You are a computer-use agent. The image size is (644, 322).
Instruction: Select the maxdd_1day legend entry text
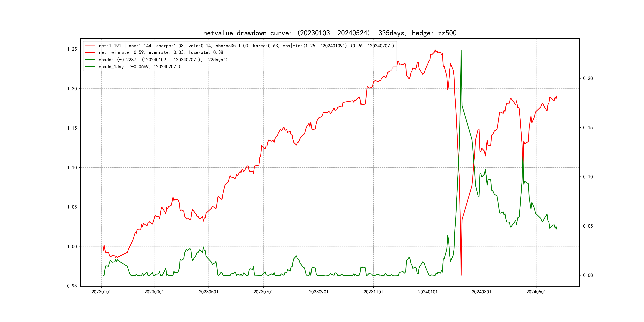(x=139, y=67)
